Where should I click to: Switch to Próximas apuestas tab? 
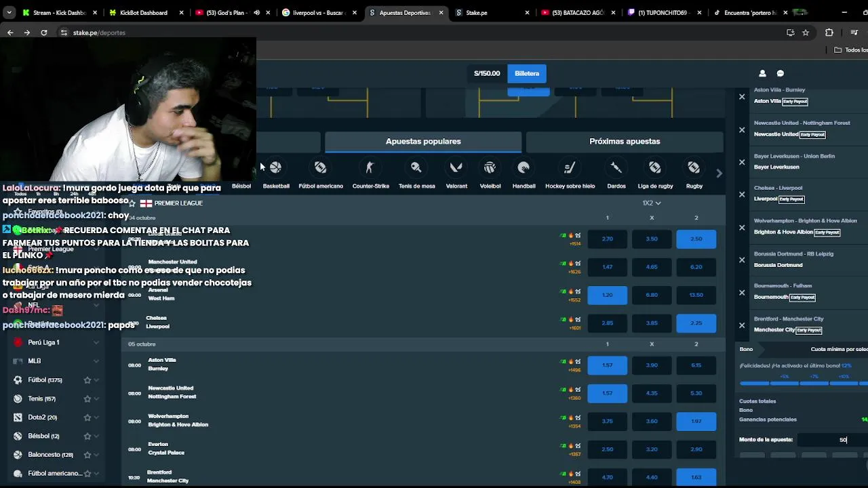click(x=625, y=142)
